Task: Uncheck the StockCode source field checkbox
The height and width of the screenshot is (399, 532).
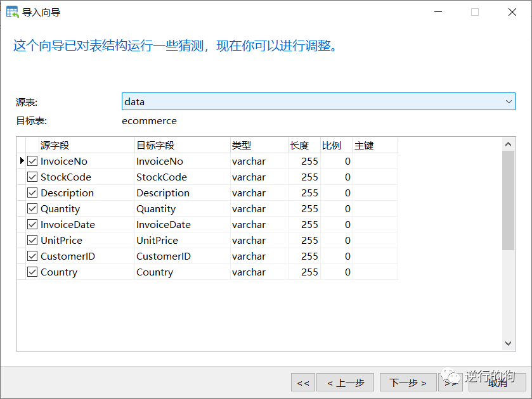Action: pos(32,177)
